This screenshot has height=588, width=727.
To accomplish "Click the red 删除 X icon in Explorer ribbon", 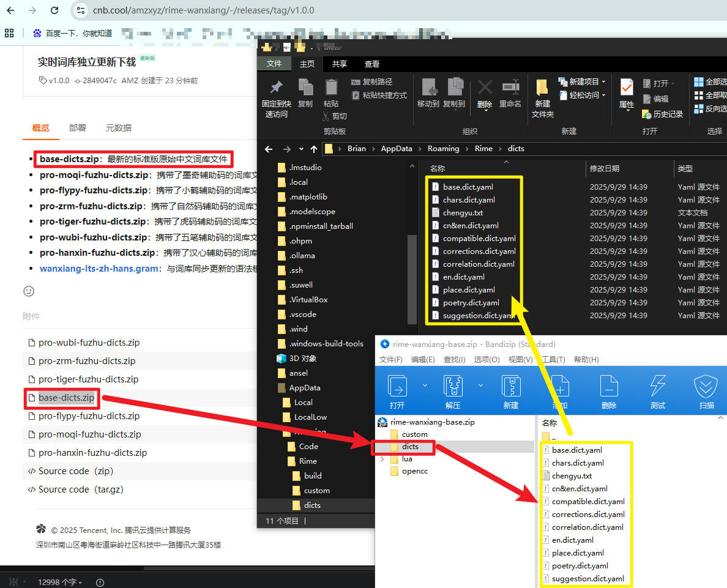I will click(x=485, y=88).
